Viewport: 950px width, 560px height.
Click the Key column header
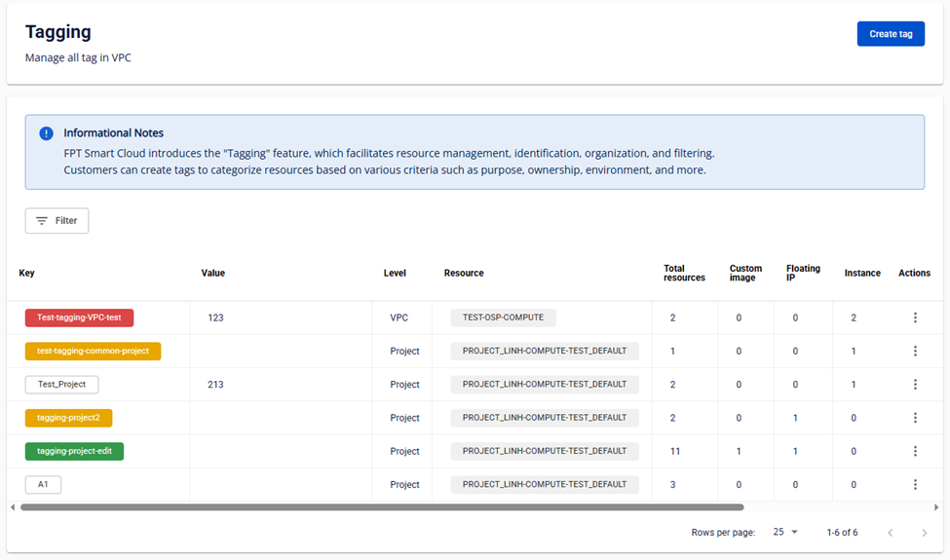27,274
